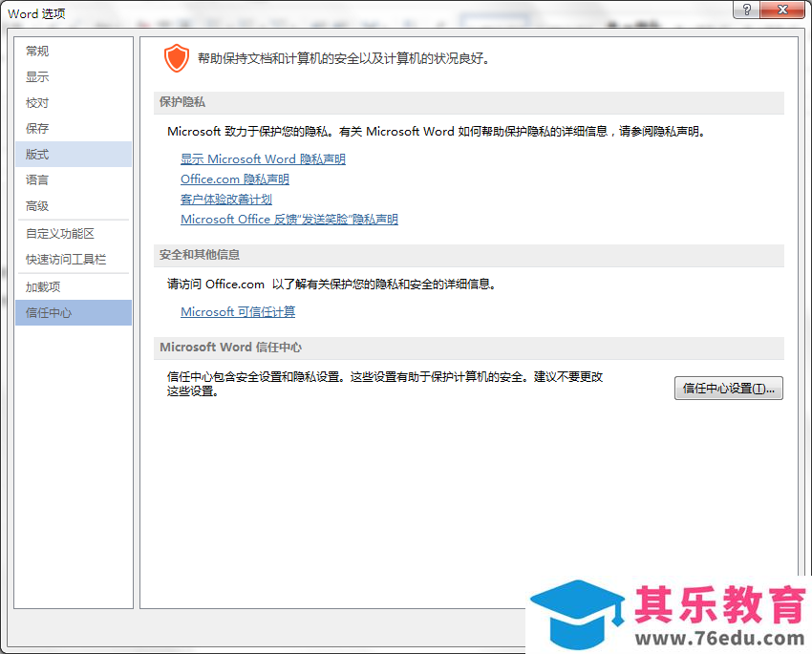Click the orange shield security icon

click(x=176, y=58)
